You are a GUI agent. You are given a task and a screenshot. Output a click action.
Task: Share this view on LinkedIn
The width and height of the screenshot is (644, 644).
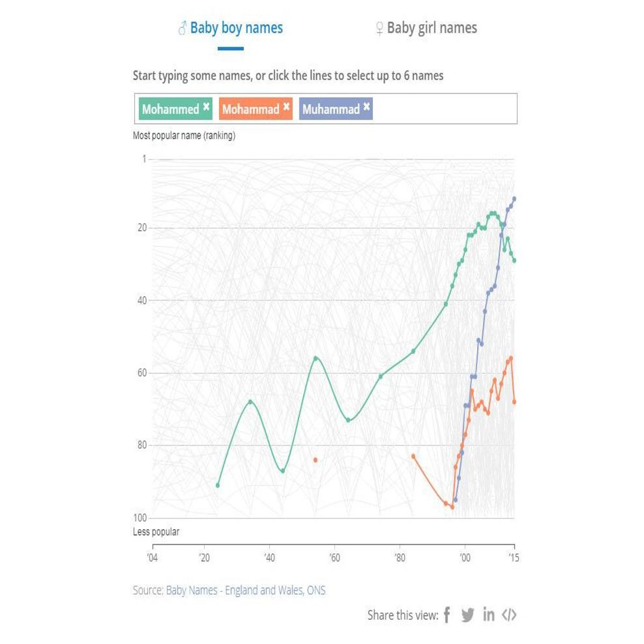point(488,614)
